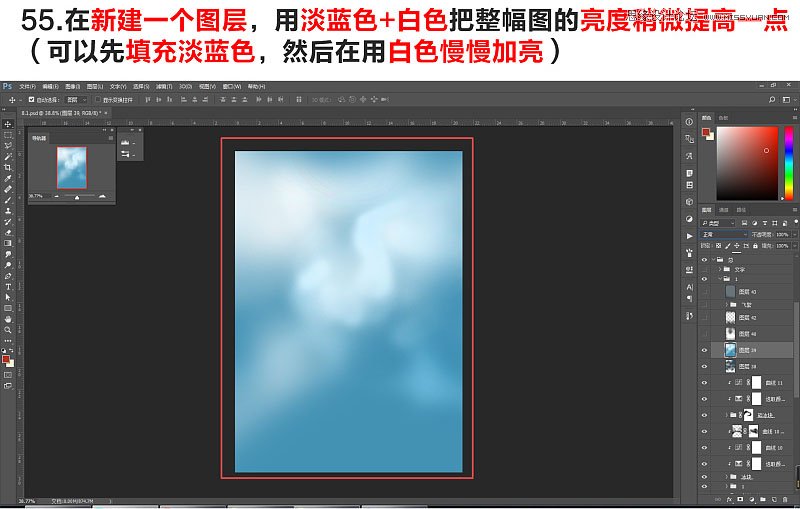Toggle Quick Mask mode icon
The height and width of the screenshot is (509, 800).
(x=8, y=375)
